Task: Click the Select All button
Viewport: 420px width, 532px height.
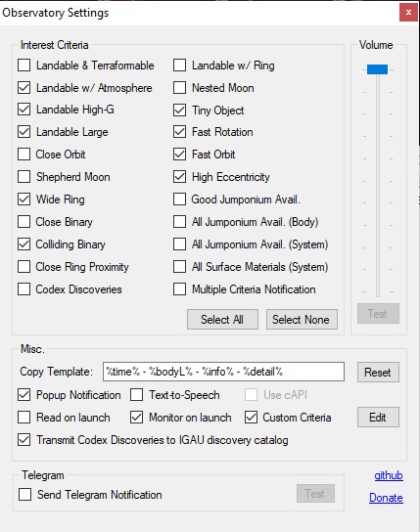Action: tap(222, 319)
